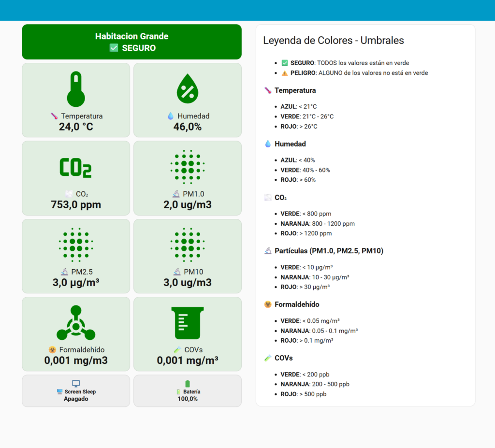Viewport: 495px width, 448px height.
Task: Click the legend line VERDE: 40% - 60%
Action: [306, 170]
